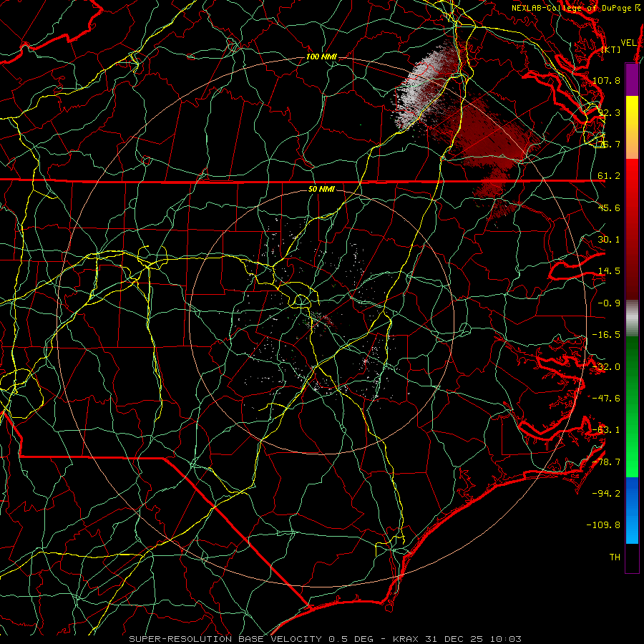Click the 50 NMI range ring label
Image resolution: width=644 pixels, height=644 pixels.
pos(321,190)
